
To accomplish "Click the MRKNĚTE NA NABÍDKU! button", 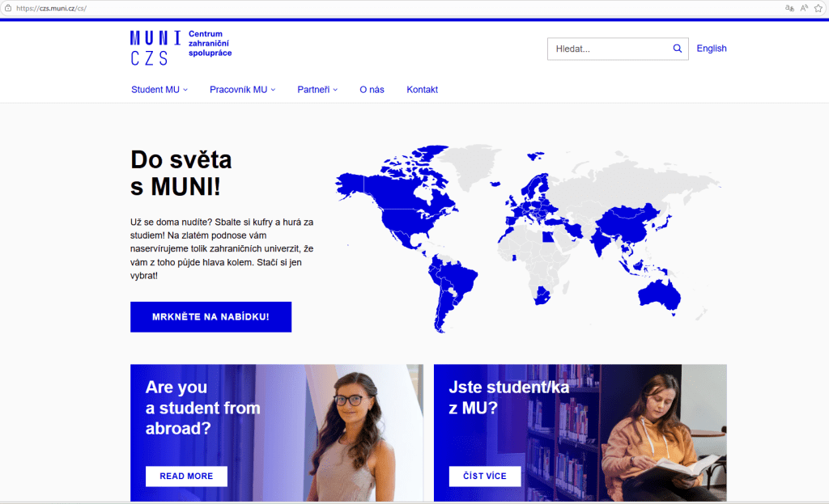I will point(211,317).
